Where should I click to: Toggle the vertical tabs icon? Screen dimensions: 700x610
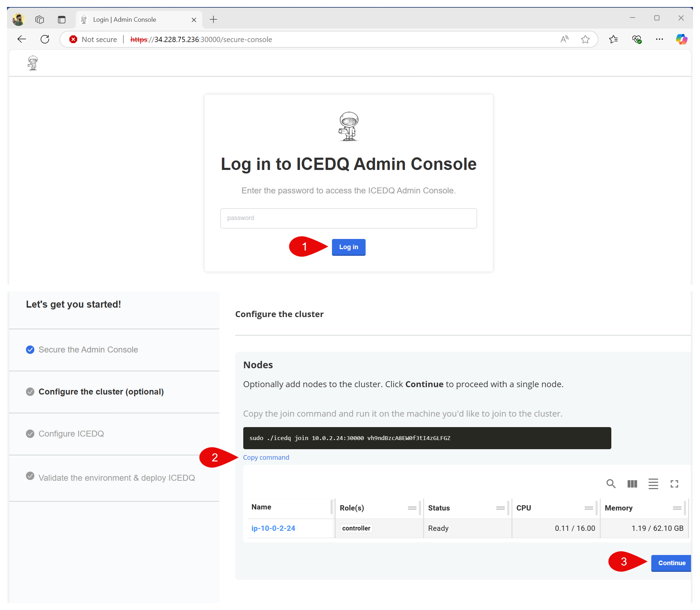point(62,19)
